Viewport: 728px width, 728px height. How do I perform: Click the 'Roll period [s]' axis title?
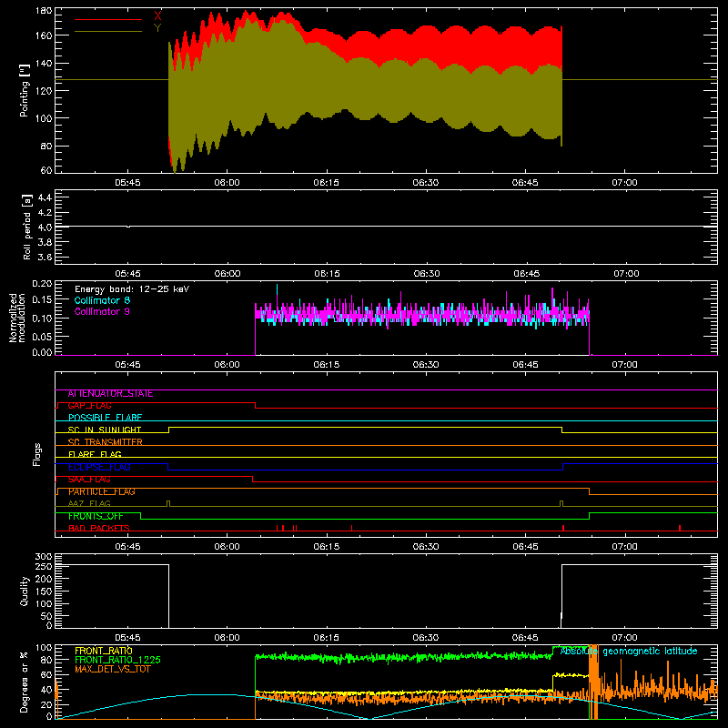[27, 227]
